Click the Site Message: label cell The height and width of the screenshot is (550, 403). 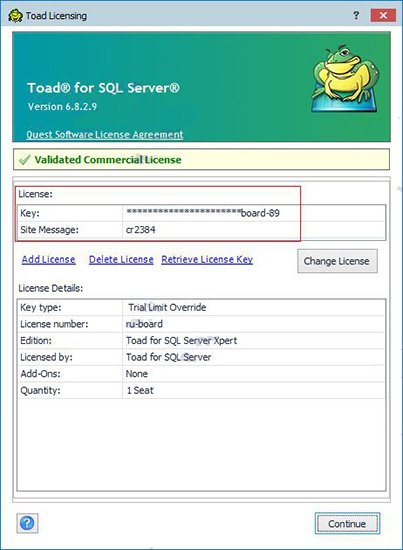coord(70,230)
